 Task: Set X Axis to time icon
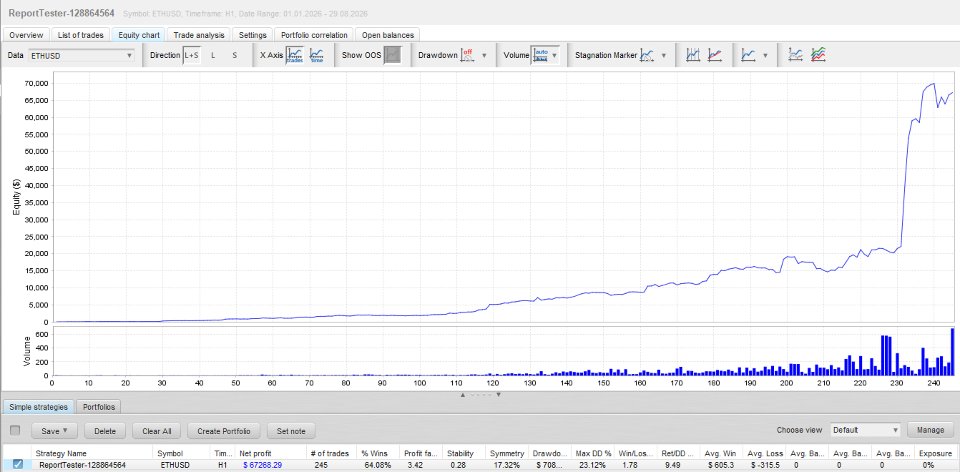pyautogui.click(x=317, y=55)
